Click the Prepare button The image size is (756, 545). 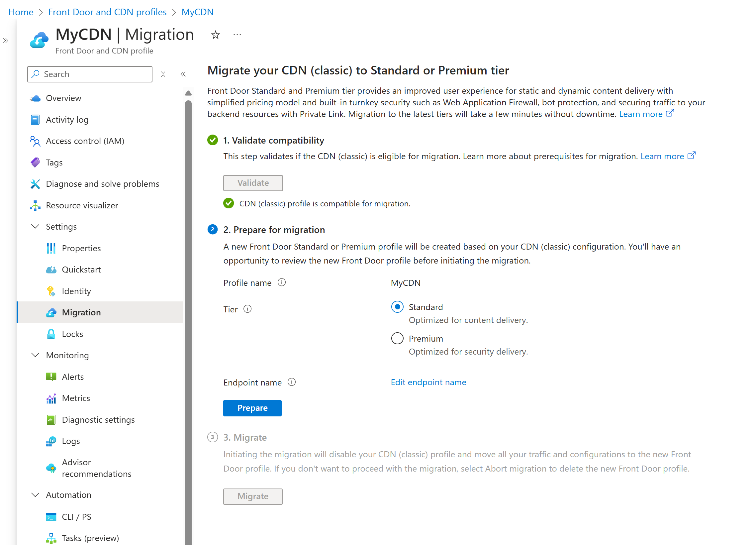(252, 407)
